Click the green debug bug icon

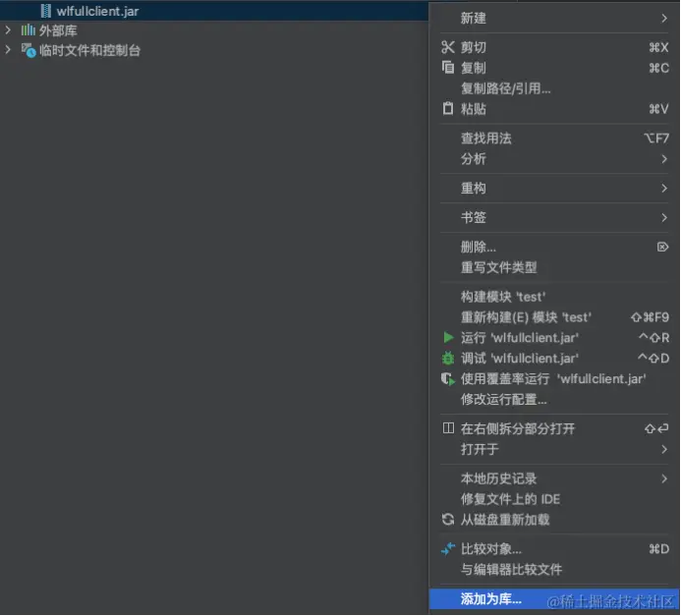448,359
